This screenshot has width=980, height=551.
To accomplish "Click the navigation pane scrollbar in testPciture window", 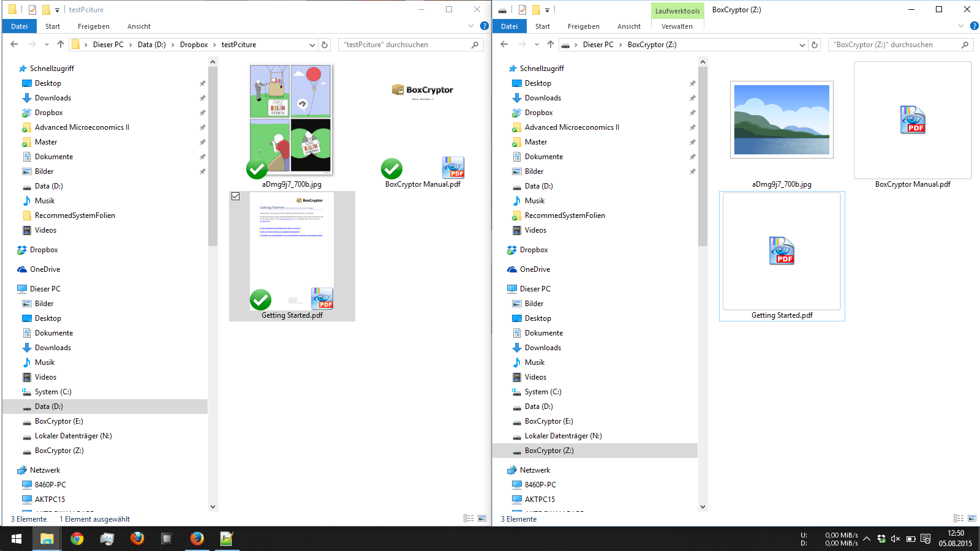I will 213,156.
